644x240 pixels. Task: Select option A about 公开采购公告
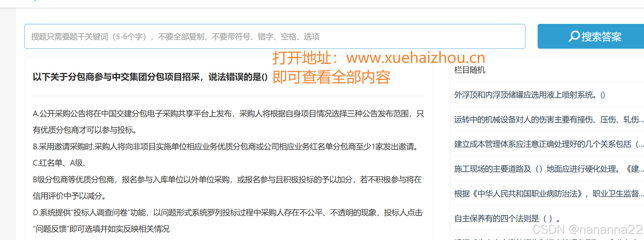click(x=228, y=122)
